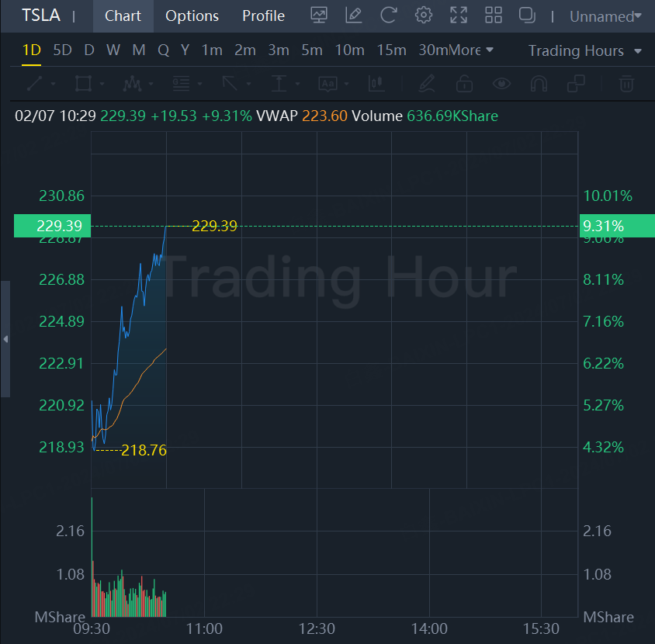Select the 15m interval
Image resolution: width=655 pixels, height=644 pixels.
point(391,50)
